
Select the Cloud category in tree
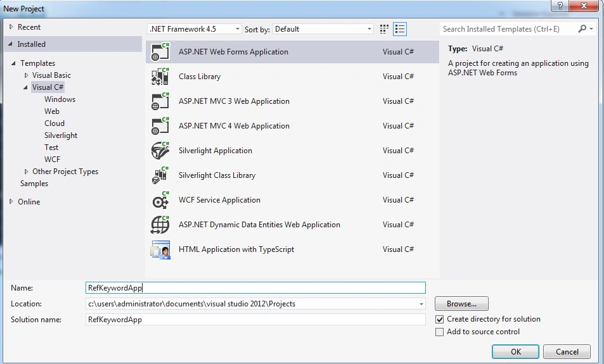click(x=55, y=123)
